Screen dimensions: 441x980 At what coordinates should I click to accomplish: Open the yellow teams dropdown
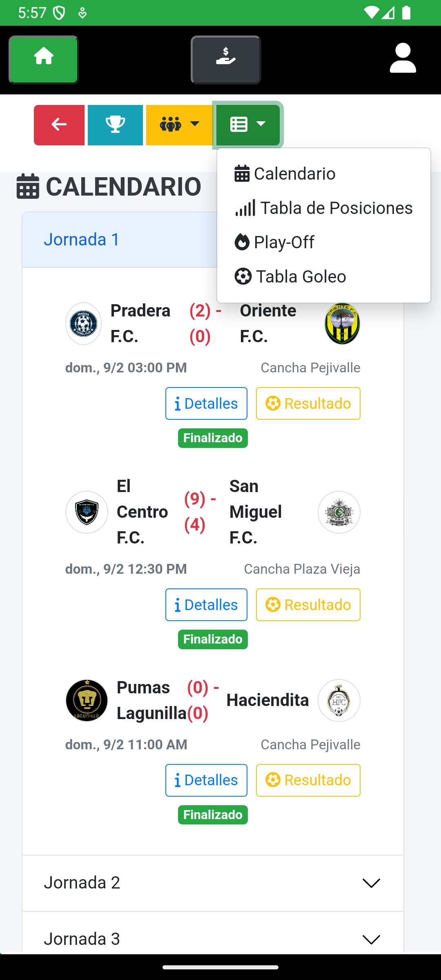pyautogui.click(x=179, y=125)
